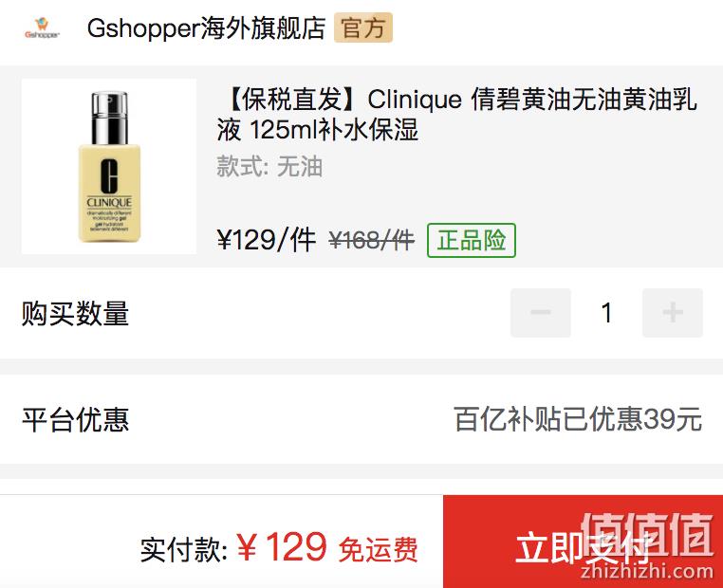Open the Clinique product title text
Viewport: 723px width, 588px height.
pos(456,114)
